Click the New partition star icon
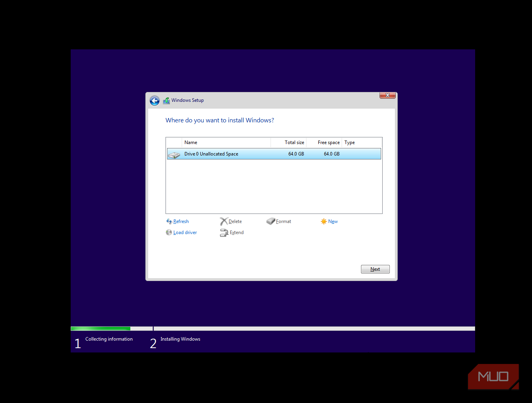Image resolution: width=532 pixels, height=403 pixels. point(324,221)
